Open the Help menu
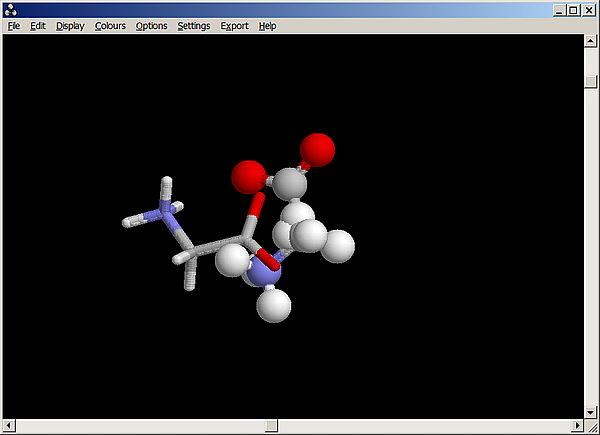This screenshot has width=600, height=435. [x=267, y=26]
